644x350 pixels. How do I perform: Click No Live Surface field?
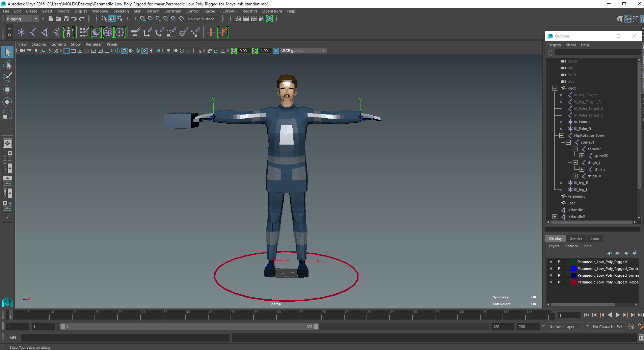tap(203, 19)
